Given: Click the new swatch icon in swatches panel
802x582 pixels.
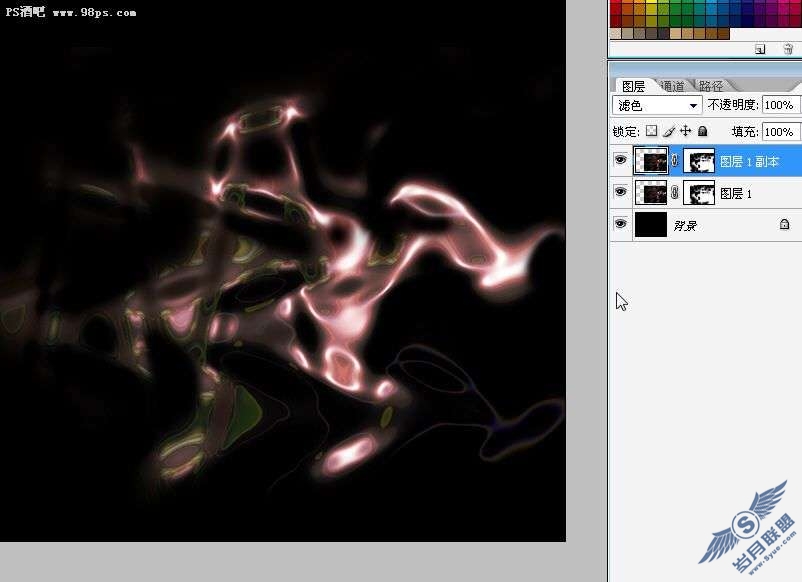Looking at the screenshot, I should [760, 49].
